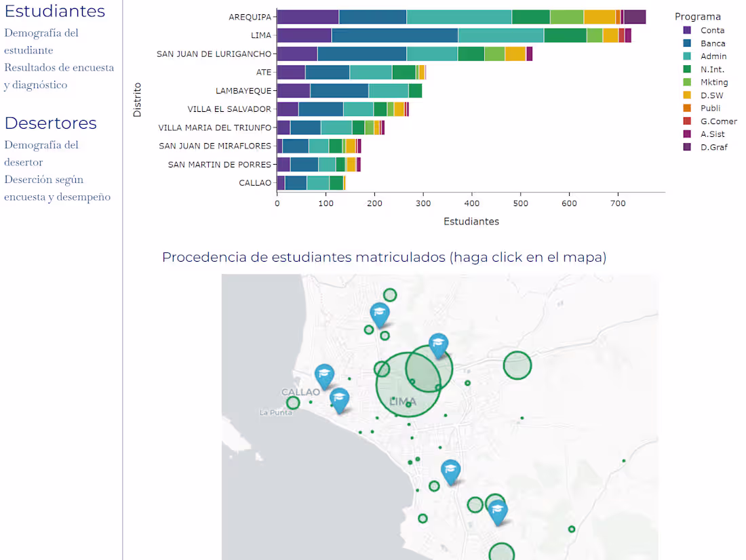Click the green circle marker at La Punta

point(293,402)
